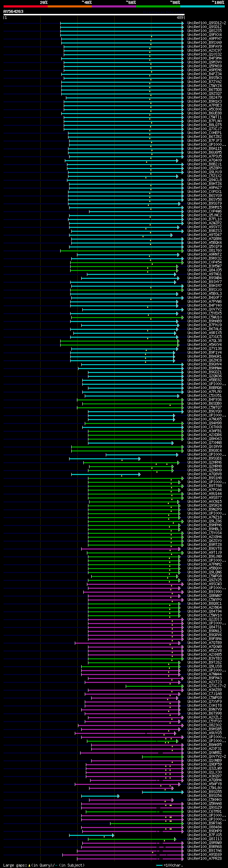
Task: Select the UniRef100_A9SE69 label
Action: pos(204,854)
